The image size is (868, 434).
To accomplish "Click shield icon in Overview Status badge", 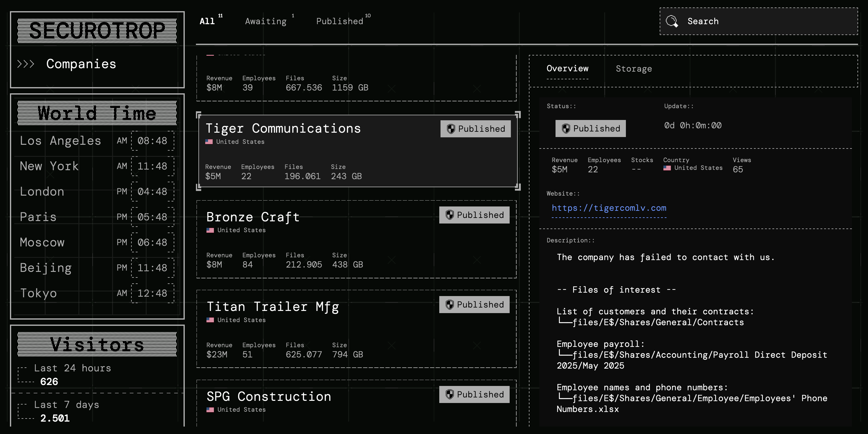I will pyautogui.click(x=566, y=128).
